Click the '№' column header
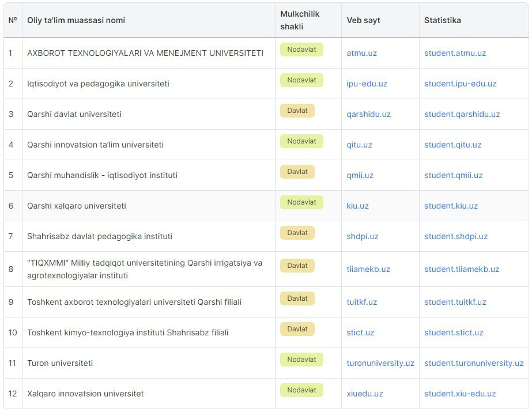The image size is (532, 412). point(13,20)
